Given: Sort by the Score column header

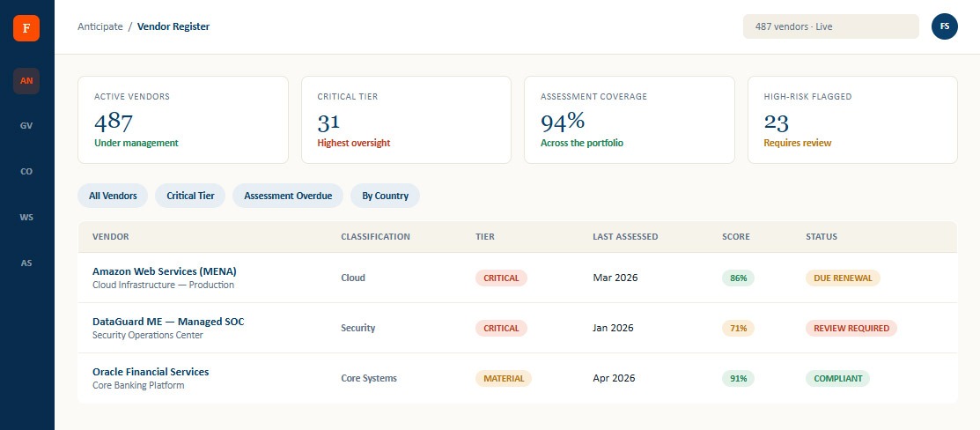Looking at the screenshot, I should 735,237.
